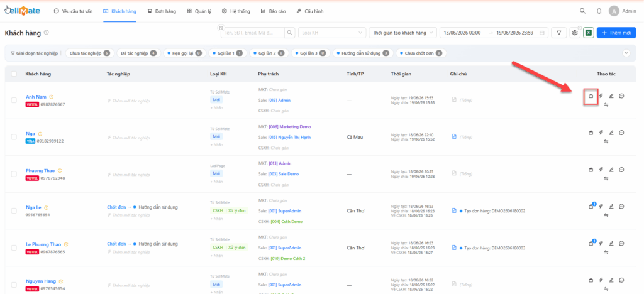
Task: Click the orange refresh icon next to Anh Nam
Action: coord(52,97)
